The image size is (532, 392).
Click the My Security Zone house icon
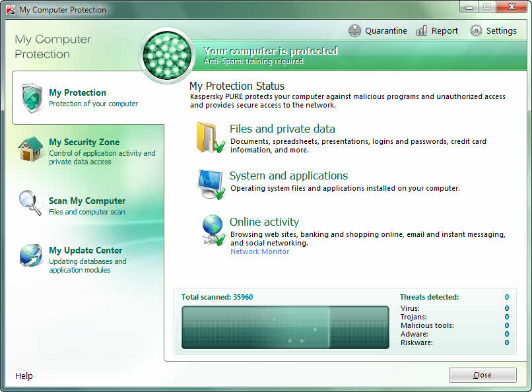click(x=30, y=149)
